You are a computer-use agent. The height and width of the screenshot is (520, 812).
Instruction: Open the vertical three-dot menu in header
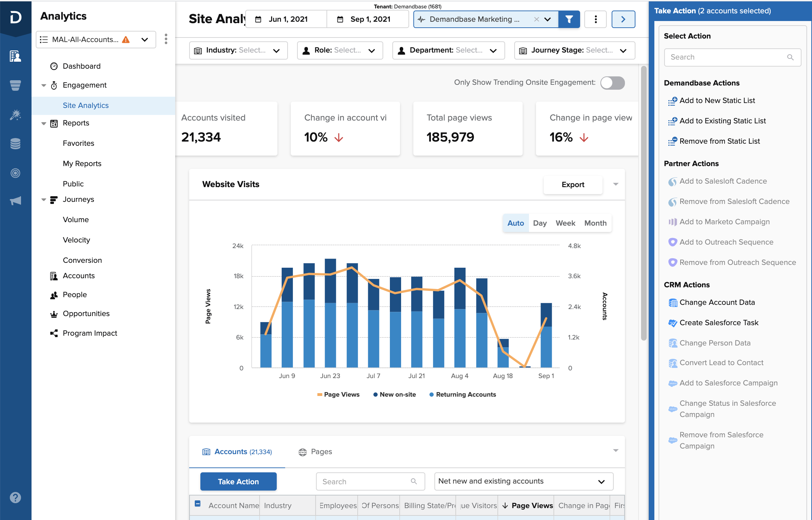point(596,19)
